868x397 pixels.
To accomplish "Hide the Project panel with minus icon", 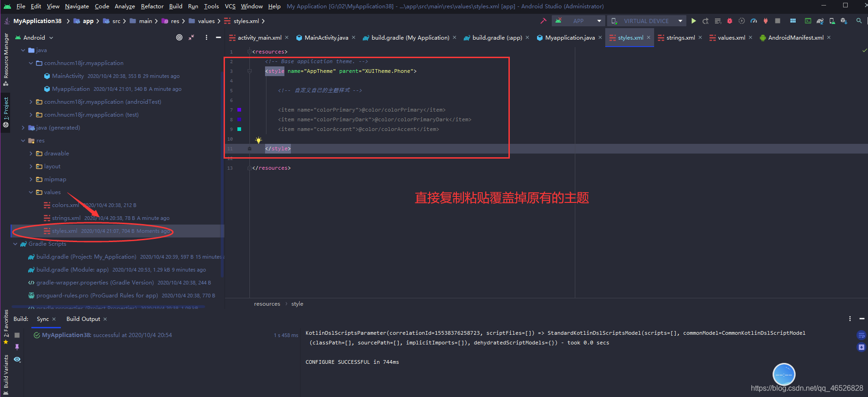I will tap(218, 37).
